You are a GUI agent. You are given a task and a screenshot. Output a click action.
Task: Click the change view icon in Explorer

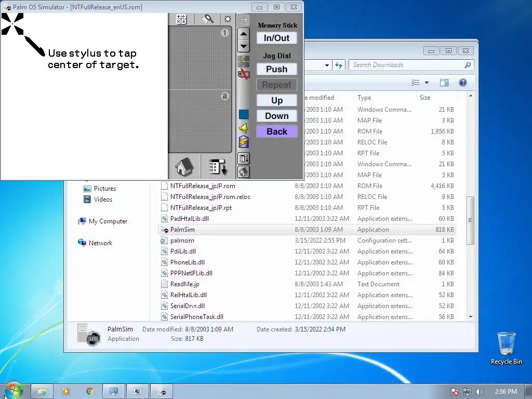[415, 83]
